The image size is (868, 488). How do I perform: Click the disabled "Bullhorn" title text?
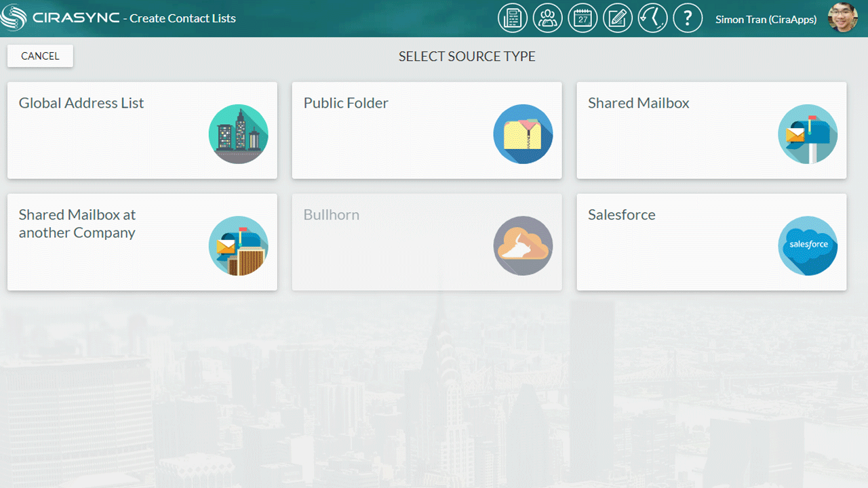click(x=332, y=215)
